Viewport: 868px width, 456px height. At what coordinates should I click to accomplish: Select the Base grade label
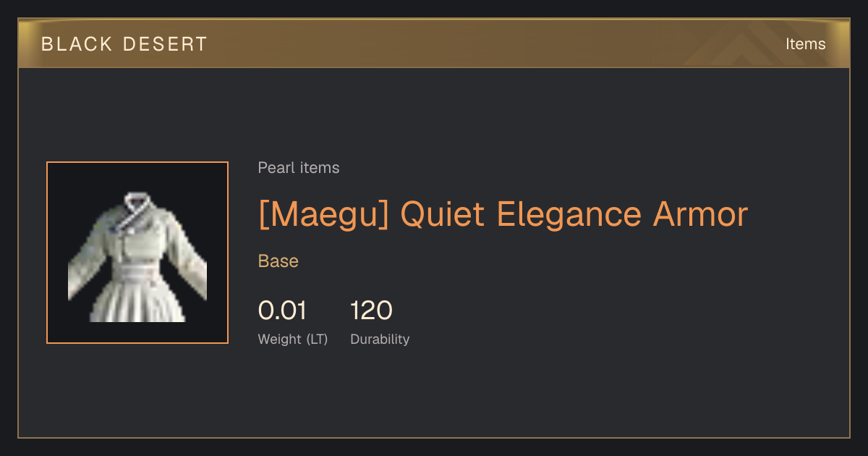click(278, 261)
